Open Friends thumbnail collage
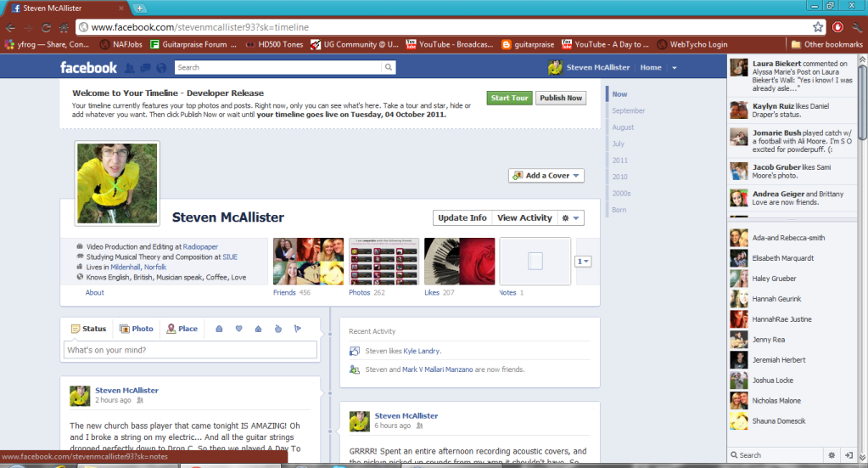Image resolution: width=868 pixels, height=468 pixels. pos(308,262)
